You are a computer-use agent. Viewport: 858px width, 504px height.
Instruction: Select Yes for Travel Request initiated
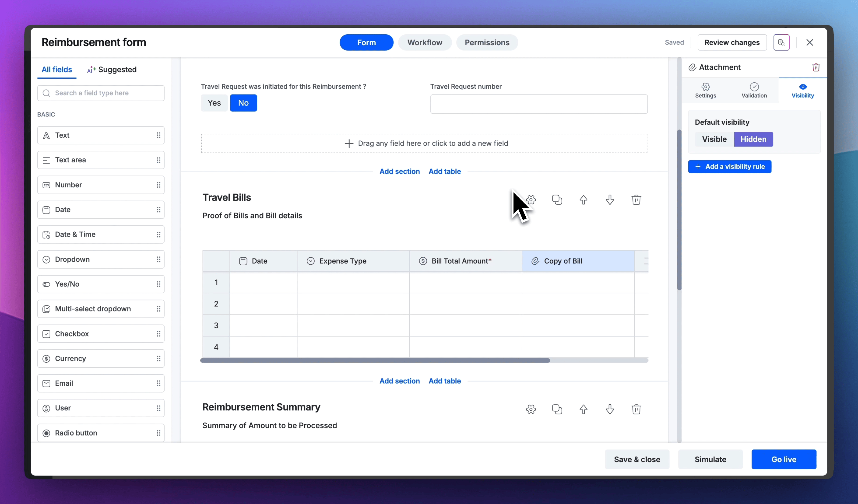click(214, 103)
